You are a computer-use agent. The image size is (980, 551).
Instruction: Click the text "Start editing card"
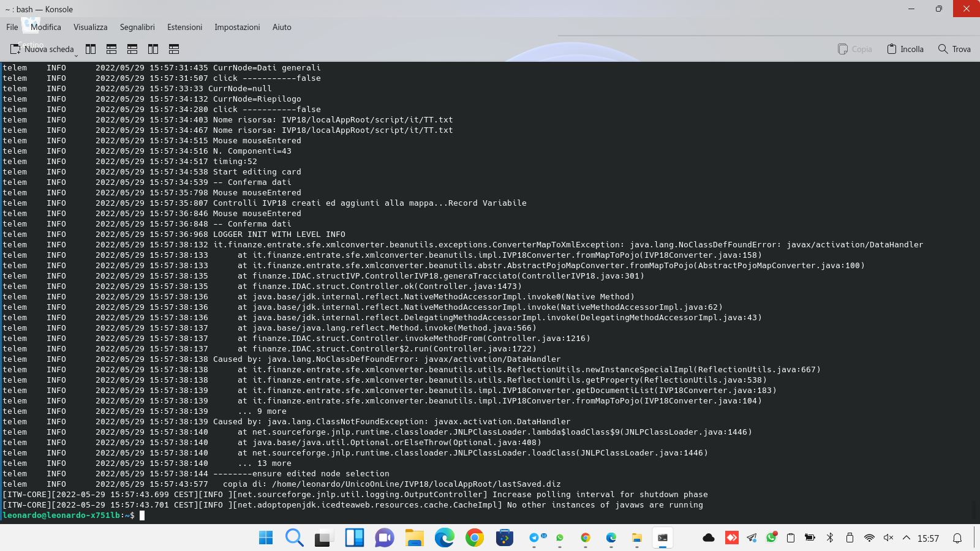[257, 172]
